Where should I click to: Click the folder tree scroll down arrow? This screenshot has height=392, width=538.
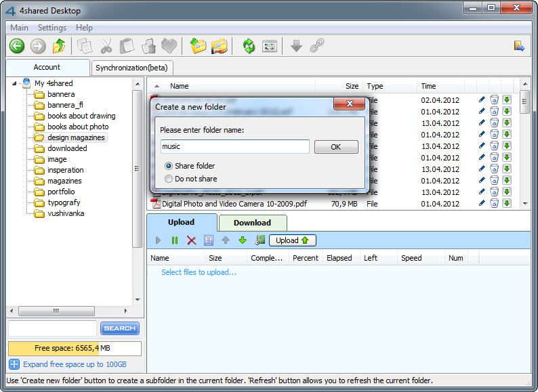click(138, 300)
